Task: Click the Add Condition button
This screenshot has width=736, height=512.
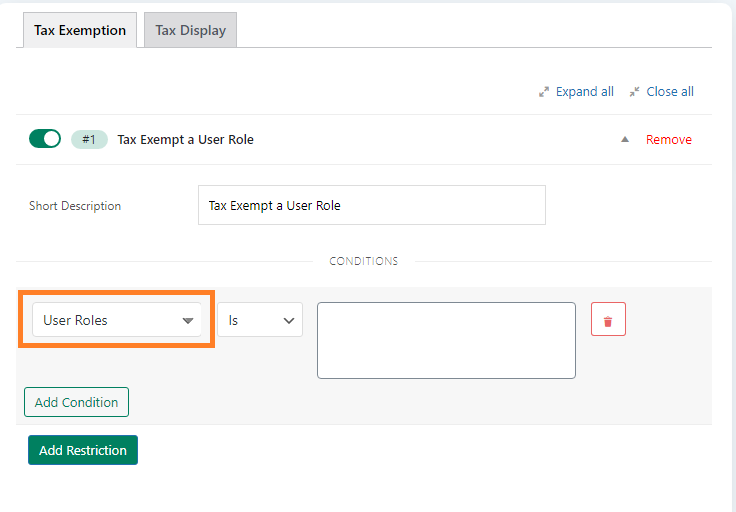Action: click(77, 402)
